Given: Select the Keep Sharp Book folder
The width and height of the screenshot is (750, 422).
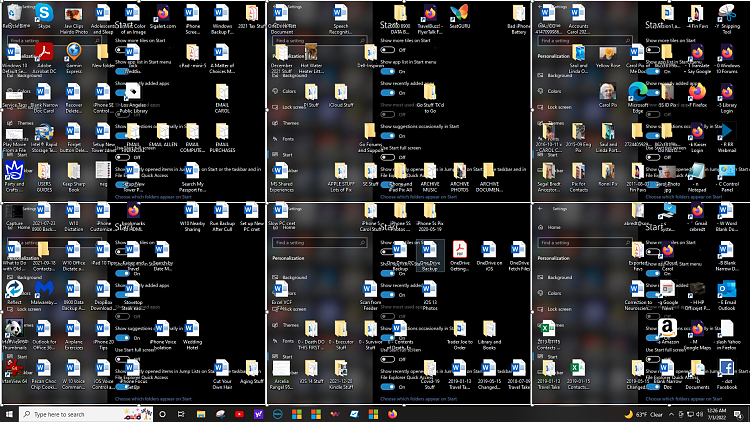Looking at the screenshot, I should coord(74,174).
